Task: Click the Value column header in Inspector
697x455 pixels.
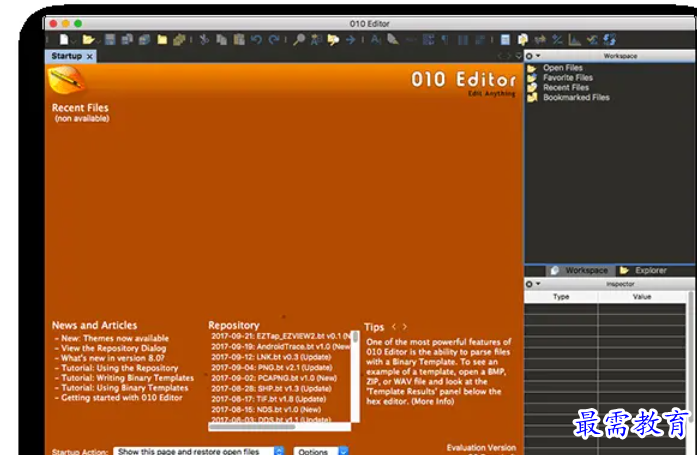Action: coord(641,297)
